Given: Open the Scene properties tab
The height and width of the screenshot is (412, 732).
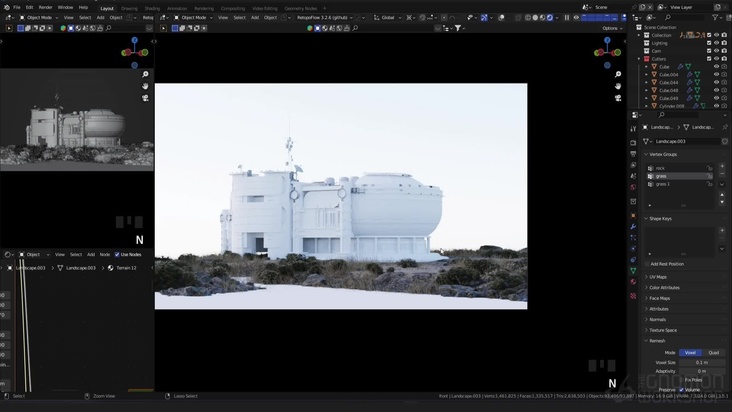Looking at the screenshot, I should coord(633,176).
